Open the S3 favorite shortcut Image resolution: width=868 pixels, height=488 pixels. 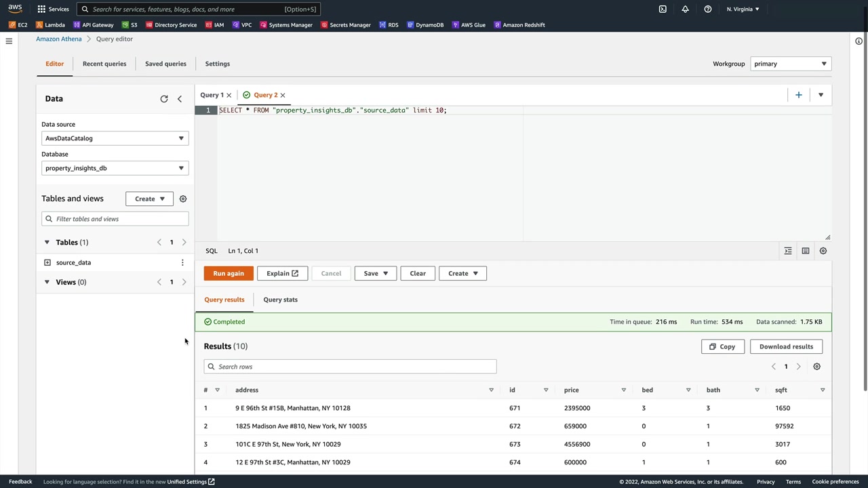130,25
